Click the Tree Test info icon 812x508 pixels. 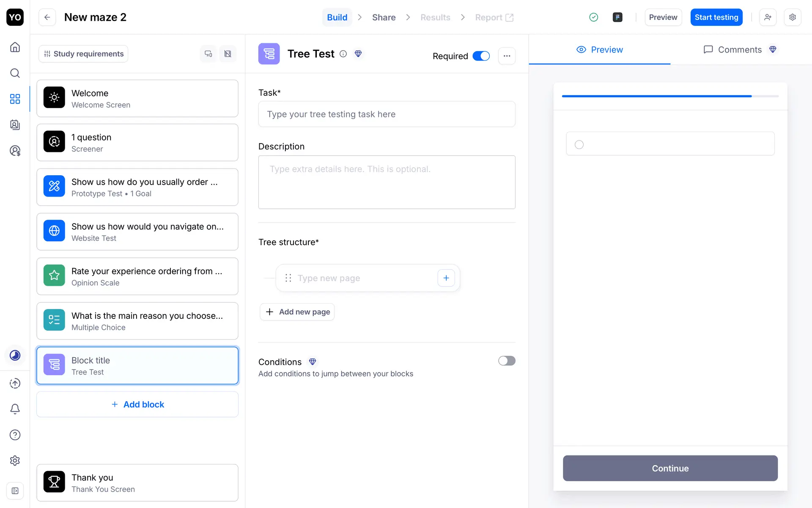[x=343, y=54]
